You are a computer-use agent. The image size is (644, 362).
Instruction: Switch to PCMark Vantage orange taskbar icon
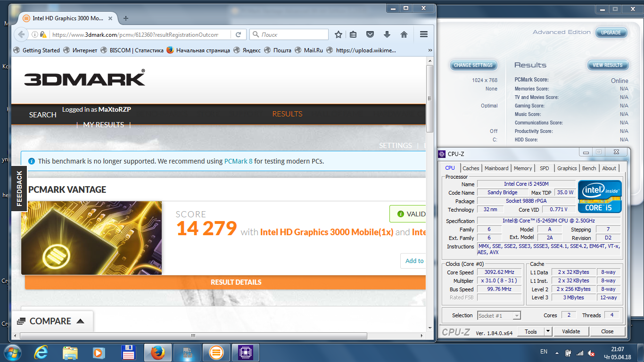216,352
